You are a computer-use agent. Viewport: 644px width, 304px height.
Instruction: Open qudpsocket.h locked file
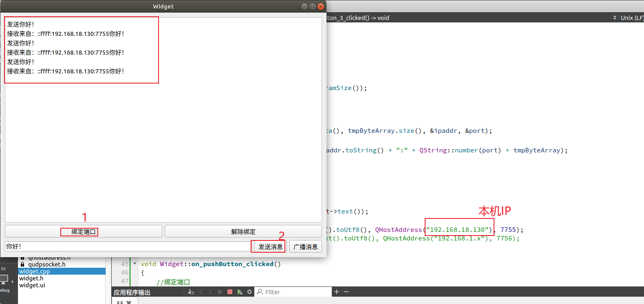pos(62,264)
